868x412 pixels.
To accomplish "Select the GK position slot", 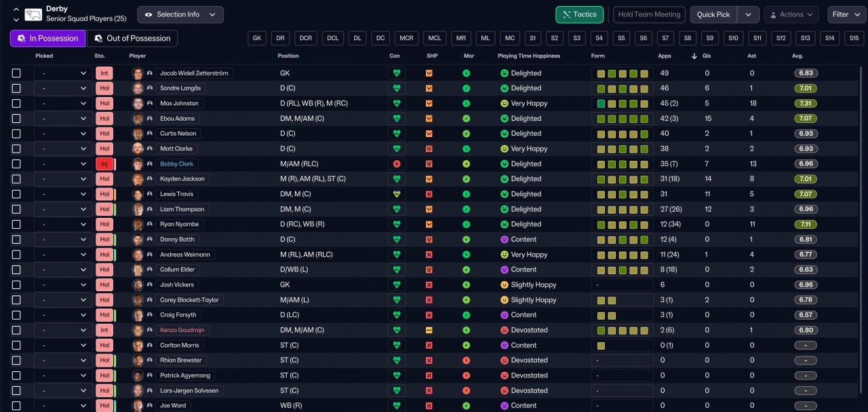I will click(x=257, y=39).
